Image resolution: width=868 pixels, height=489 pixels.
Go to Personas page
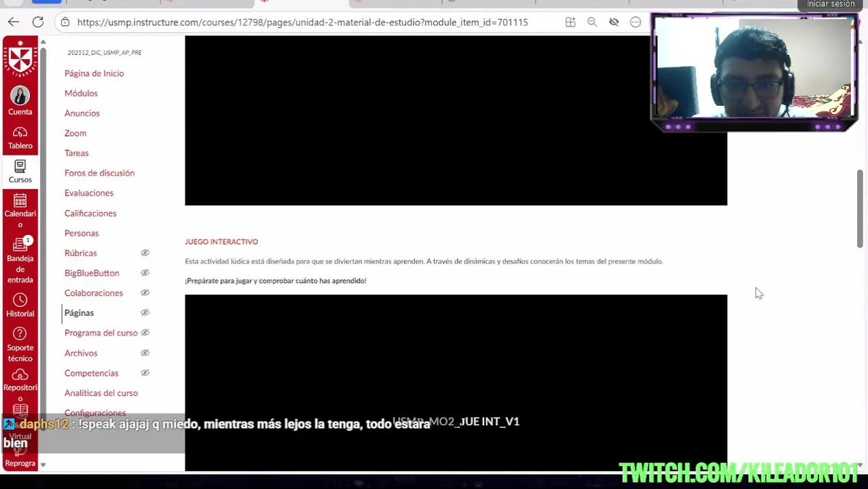pyautogui.click(x=82, y=233)
